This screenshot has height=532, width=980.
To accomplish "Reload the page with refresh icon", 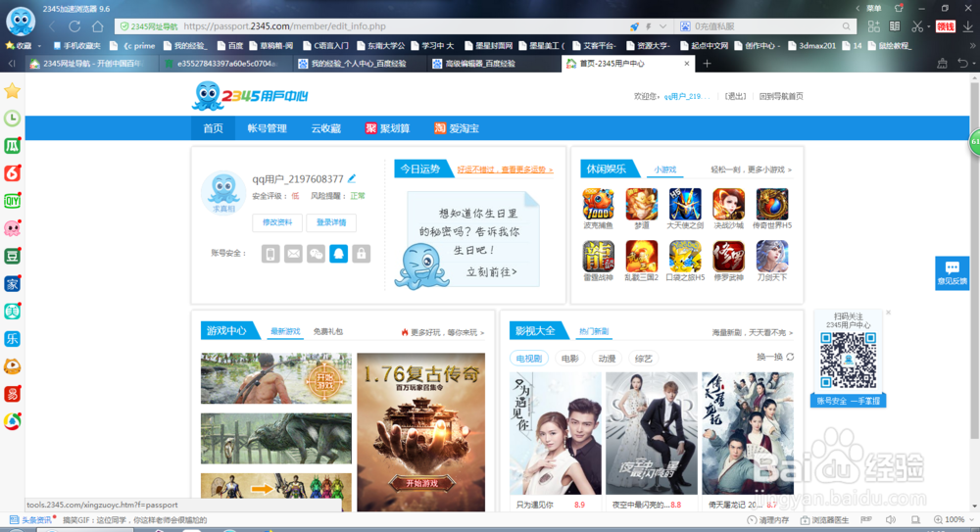I will coord(74,26).
